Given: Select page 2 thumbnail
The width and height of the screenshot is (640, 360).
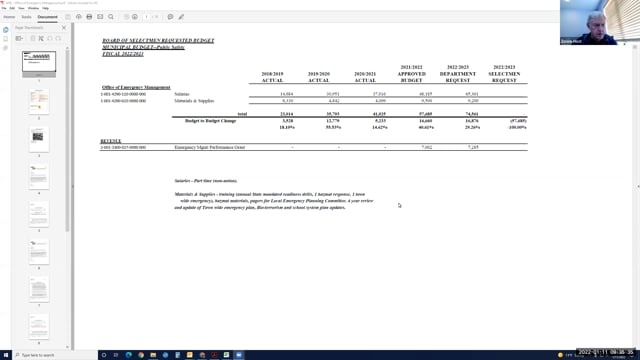Looking at the screenshot, I should pos(39,102).
